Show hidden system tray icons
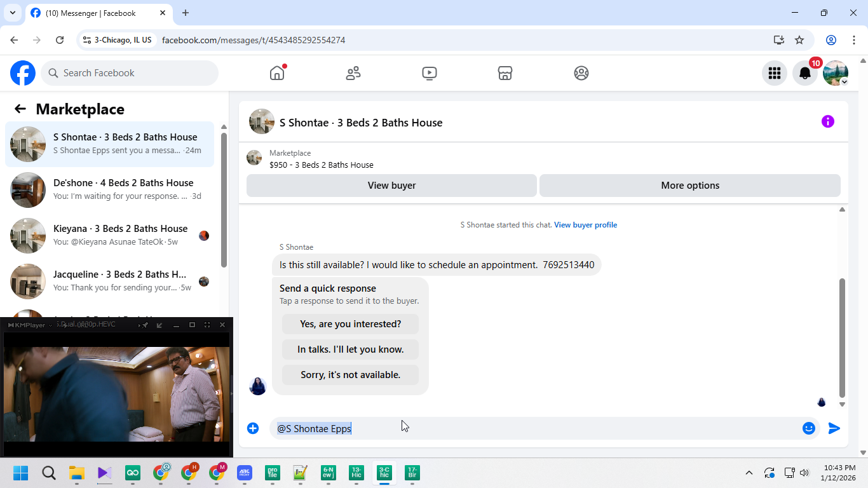Screen dimensions: 868x488 tap(749, 473)
